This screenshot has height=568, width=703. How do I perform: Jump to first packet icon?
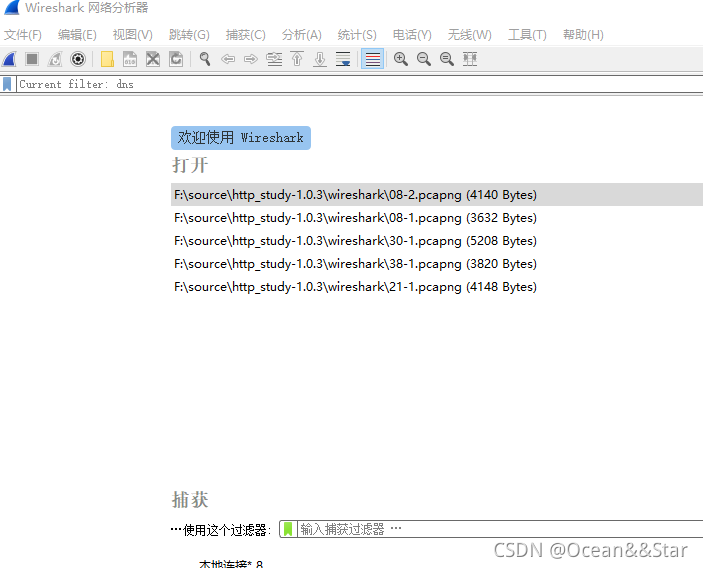click(297, 59)
